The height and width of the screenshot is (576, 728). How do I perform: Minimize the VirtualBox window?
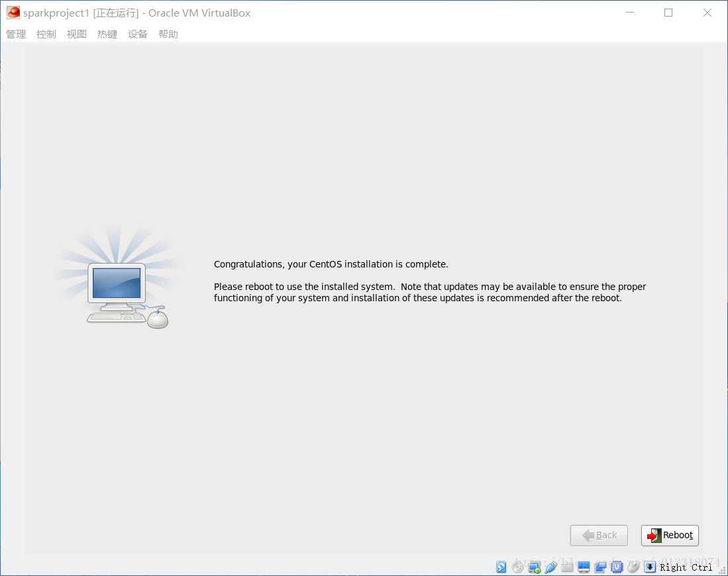(x=629, y=13)
